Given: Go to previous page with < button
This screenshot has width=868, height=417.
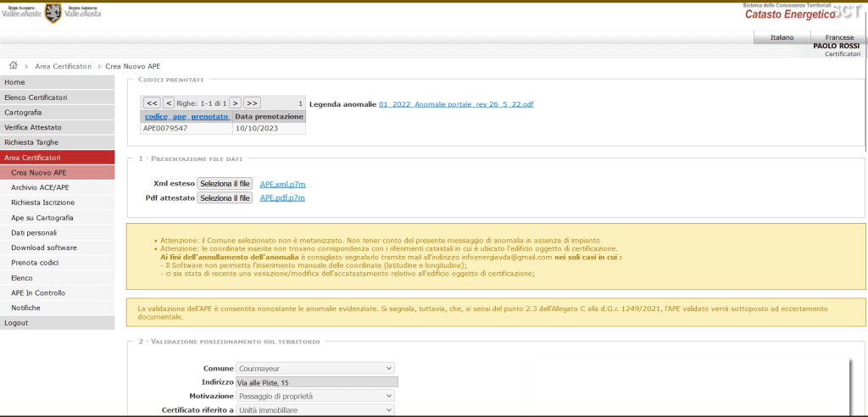Looking at the screenshot, I should [169, 103].
